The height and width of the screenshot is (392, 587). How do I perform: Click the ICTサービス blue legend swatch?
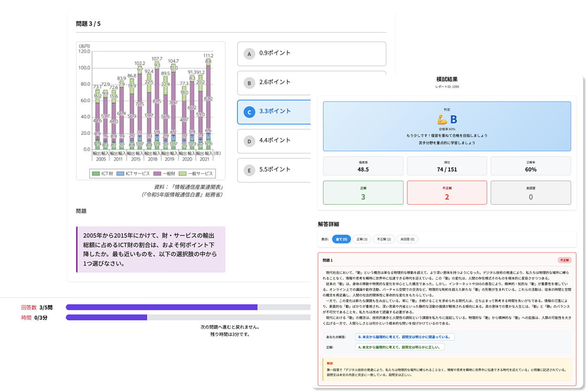(122, 173)
